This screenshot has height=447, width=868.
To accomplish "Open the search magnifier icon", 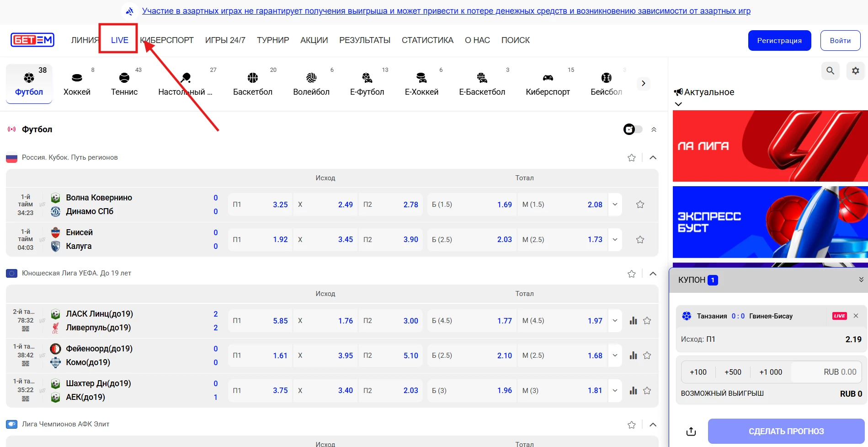I will tap(830, 71).
